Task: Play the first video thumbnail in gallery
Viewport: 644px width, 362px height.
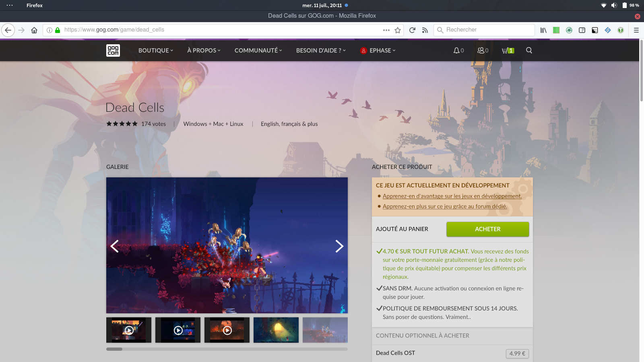Action: click(x=129, y=330)
